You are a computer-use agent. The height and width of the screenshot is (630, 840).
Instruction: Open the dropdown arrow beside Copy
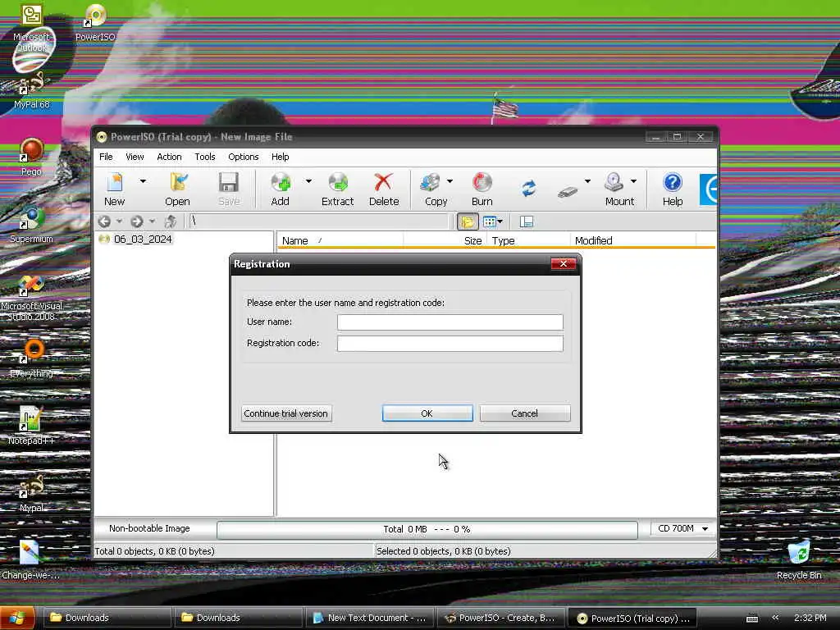click(450, 181)
